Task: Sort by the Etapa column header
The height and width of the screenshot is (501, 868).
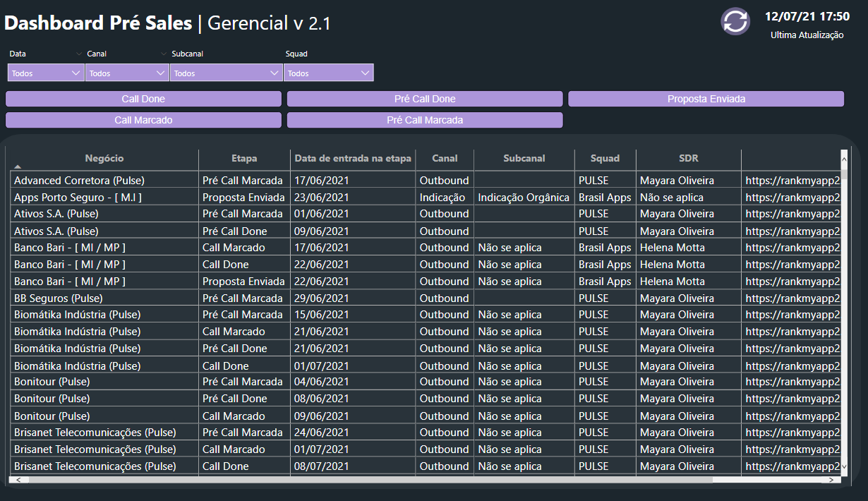Action: click(x=244, y=158)
